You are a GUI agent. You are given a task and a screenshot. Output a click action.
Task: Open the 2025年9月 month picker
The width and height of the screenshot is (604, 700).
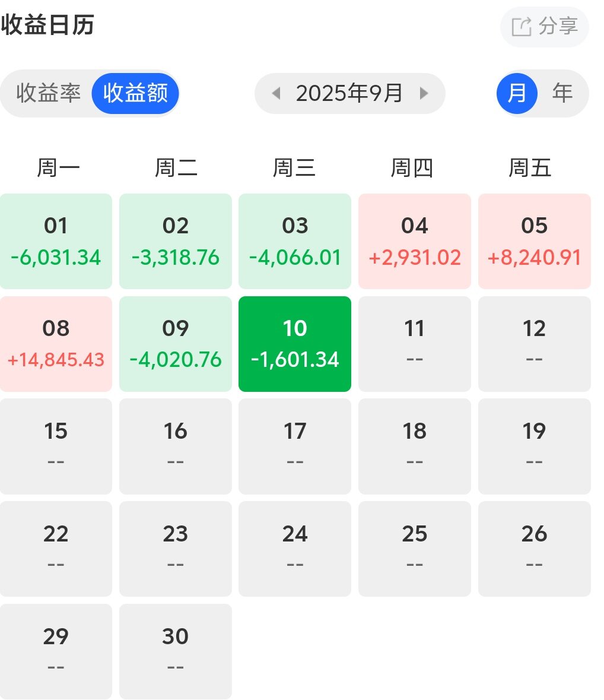click(349, 93)
